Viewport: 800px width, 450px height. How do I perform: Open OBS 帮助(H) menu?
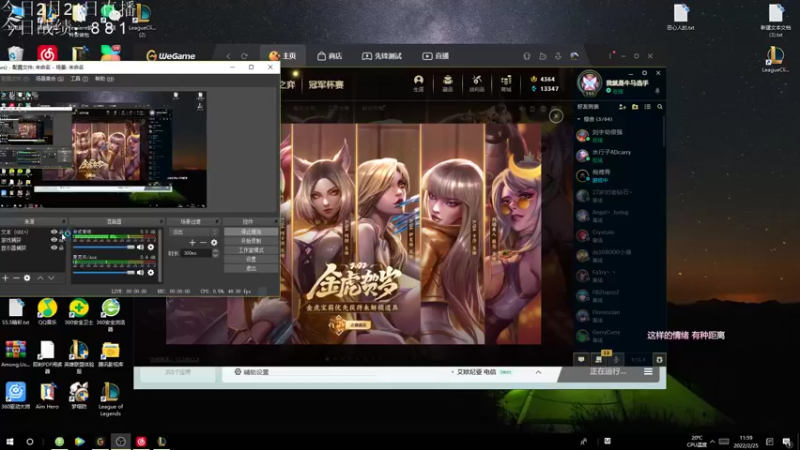click(x=104, y=79)
